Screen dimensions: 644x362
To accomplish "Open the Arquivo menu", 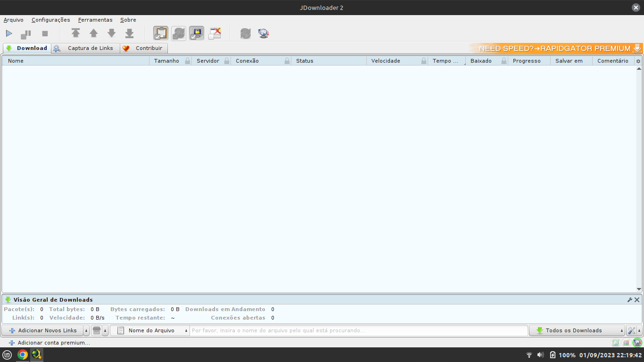I will point(13,20).
